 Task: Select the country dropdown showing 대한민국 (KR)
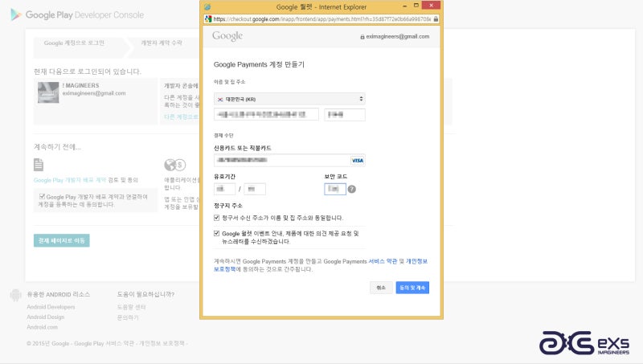(289, 99)
